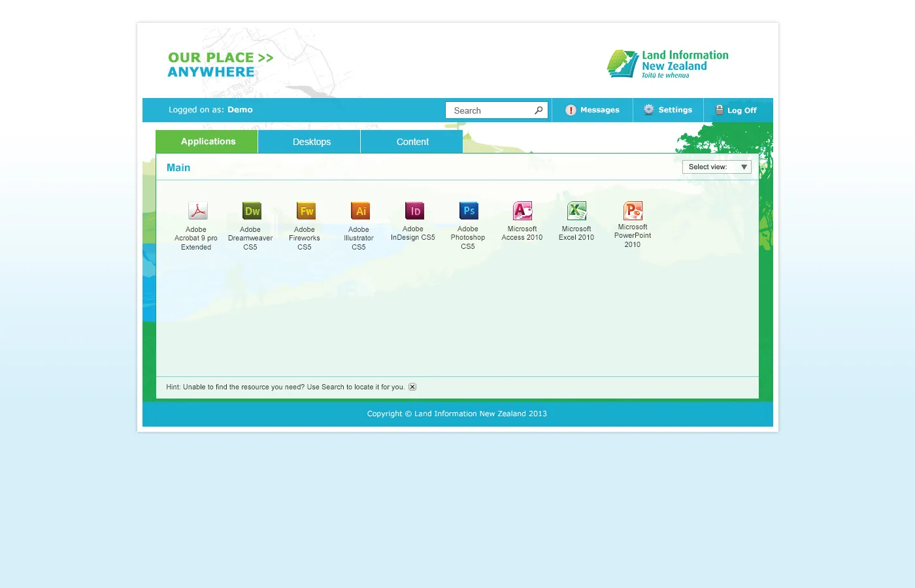Dismiss the hint with the close icon

(412, 387)
